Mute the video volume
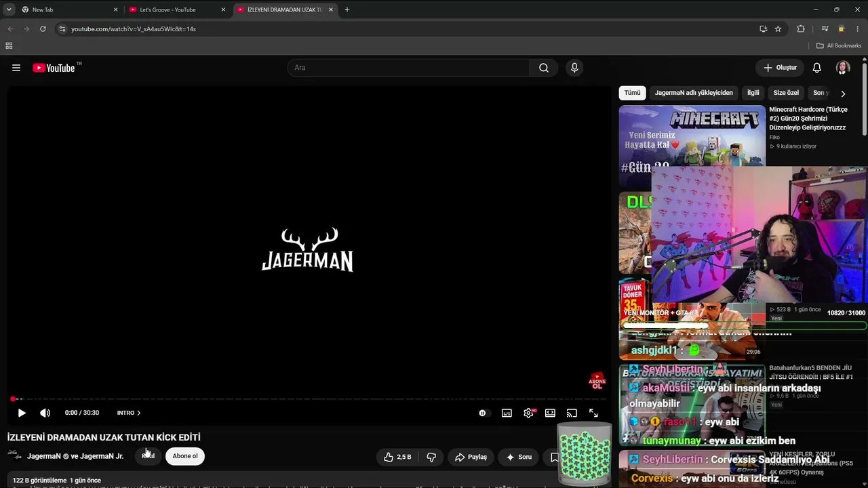The height and width of the screenshot is (488, 868). (x=45, y=413)
